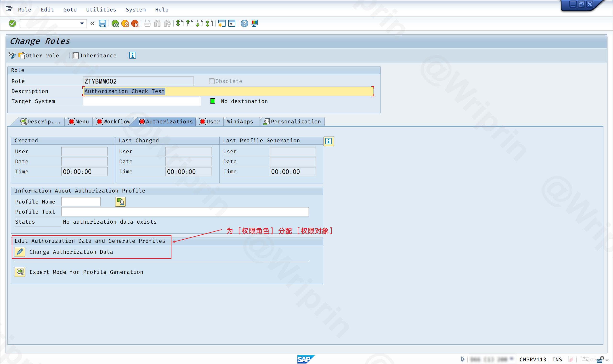
Task: Click the Target System input field
Action: (142, 101)
